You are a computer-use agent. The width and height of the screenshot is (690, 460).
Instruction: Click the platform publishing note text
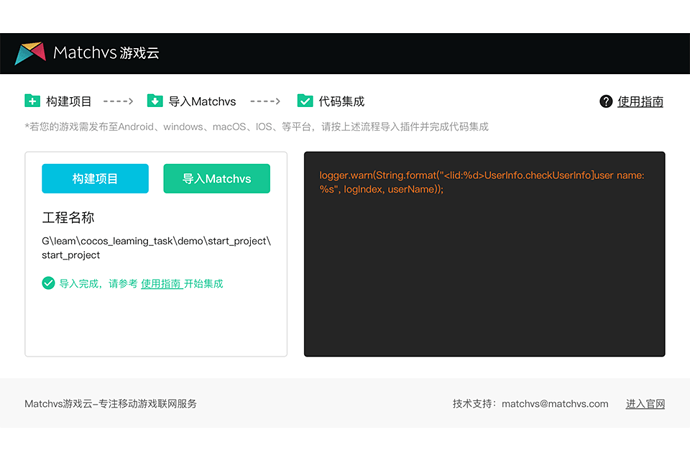pos(257,127)
